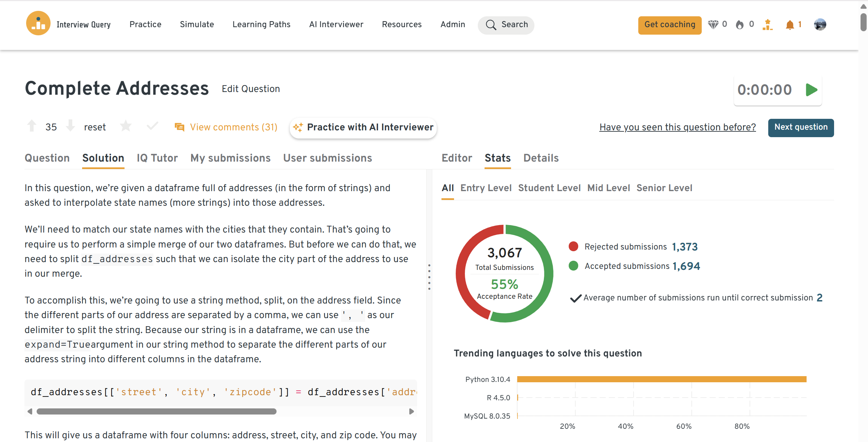Open user profile avatar menu
Viewport: 868px width, 442px height.
point(820,24)
